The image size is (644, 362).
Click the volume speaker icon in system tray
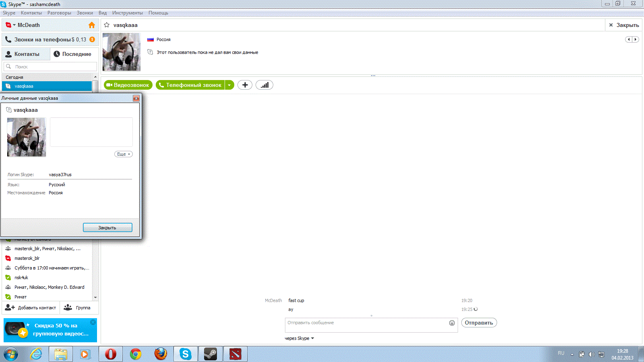pos(591,354)
